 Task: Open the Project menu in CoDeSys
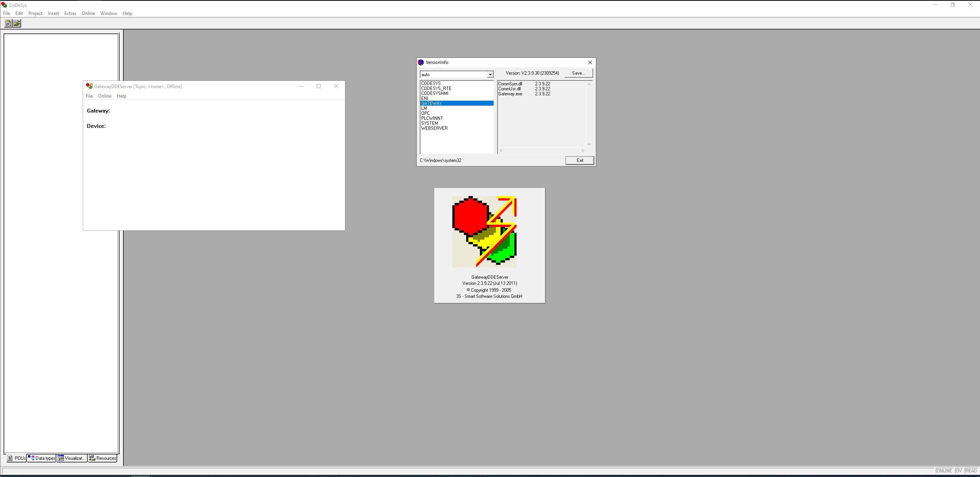tap(35, 13)
